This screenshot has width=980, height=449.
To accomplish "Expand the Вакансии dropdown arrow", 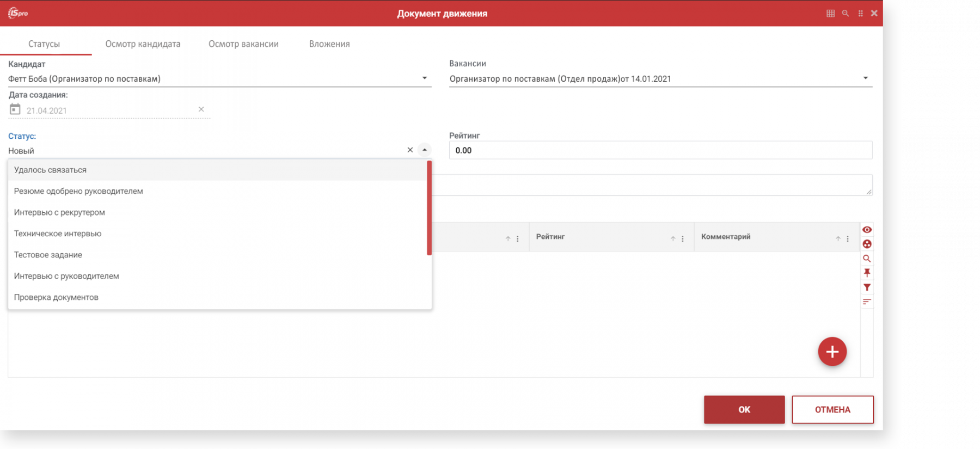I will pos(866,78).
